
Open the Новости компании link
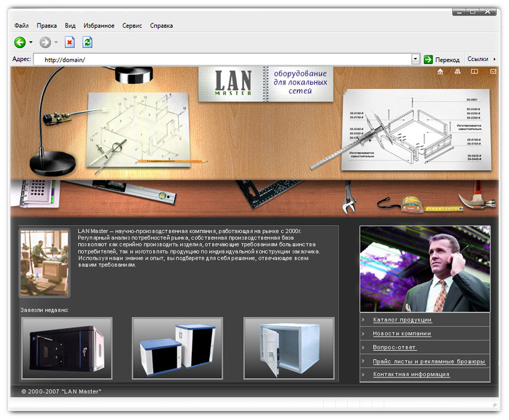(x=402, y=334)
